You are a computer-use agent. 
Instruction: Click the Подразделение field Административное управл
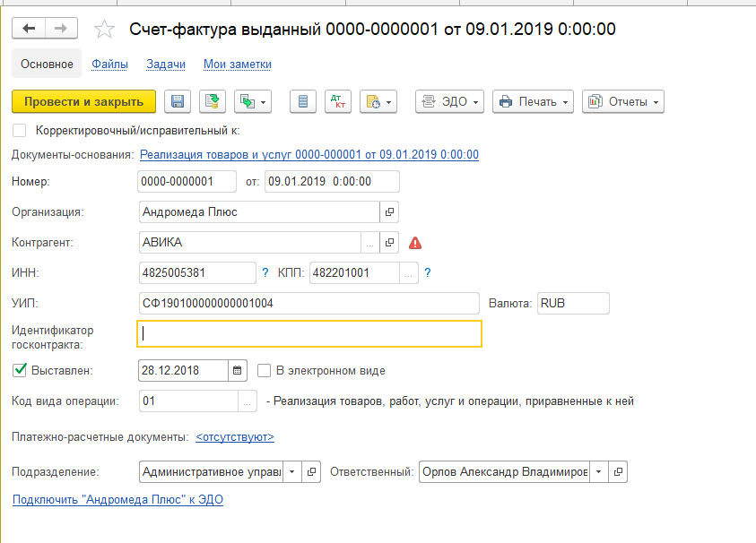pos(211,471)
